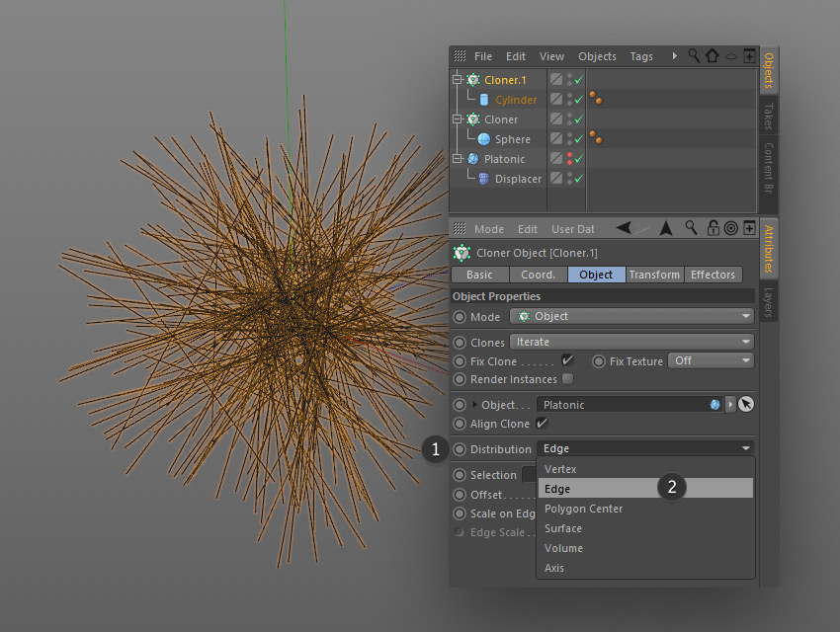Expand the Object link field triangle
The height and width of the screenshot is (632, 840).
(474, 405)
